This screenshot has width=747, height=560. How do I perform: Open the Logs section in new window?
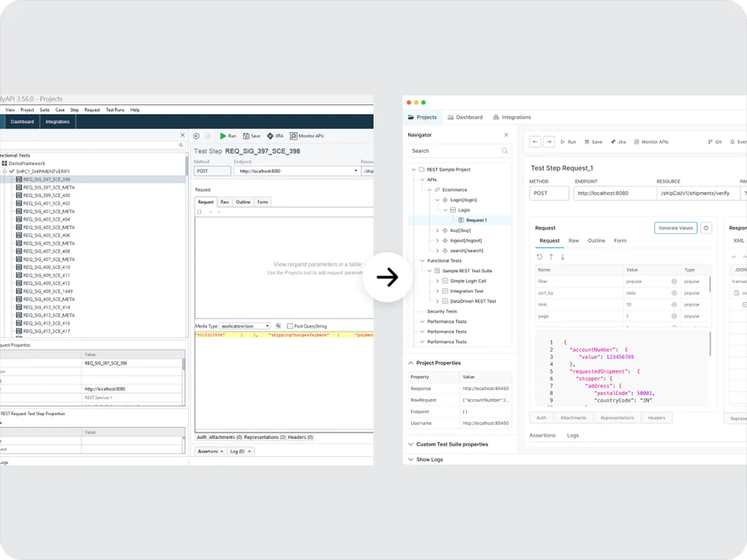[573, 436]
